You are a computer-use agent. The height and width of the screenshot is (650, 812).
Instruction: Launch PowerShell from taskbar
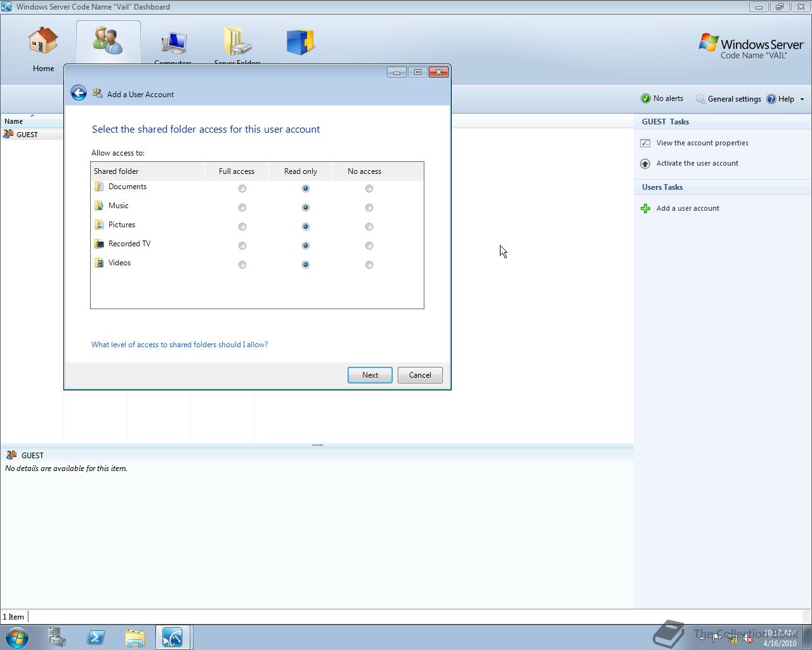[x=96, y=637]
